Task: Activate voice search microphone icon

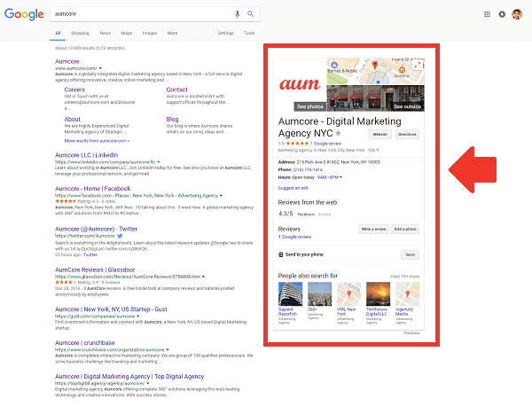Action: click(x=237, y=14)
